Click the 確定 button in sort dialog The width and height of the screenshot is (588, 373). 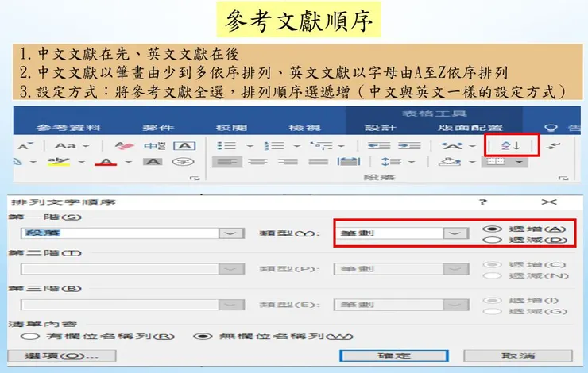click(394, 356)
